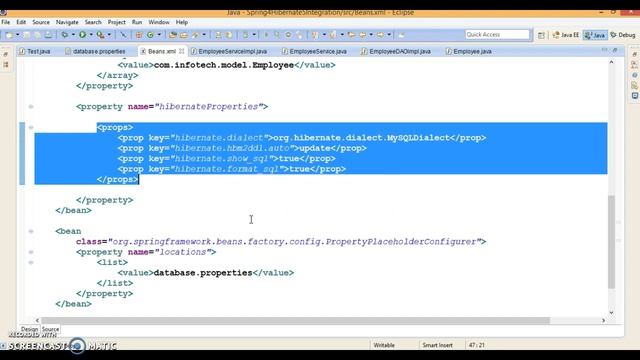Image resolution: width=640 pixels, height=360 pixels.
Task: Open the Run menu
Action: pos(137,22)
